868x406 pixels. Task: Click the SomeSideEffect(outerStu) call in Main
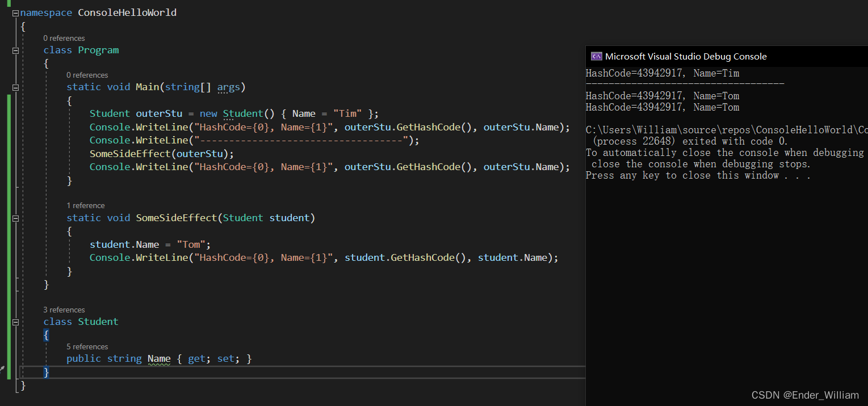(x=161, y=154)
